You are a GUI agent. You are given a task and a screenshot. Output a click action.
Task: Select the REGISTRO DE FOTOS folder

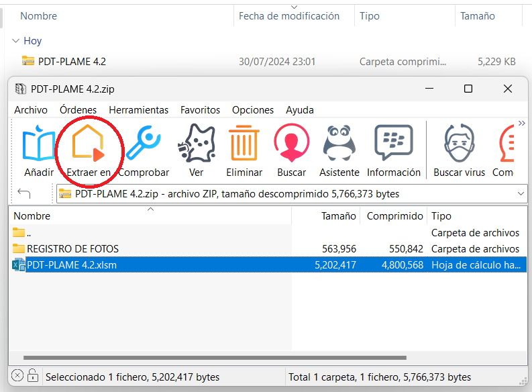click(268, 249)
